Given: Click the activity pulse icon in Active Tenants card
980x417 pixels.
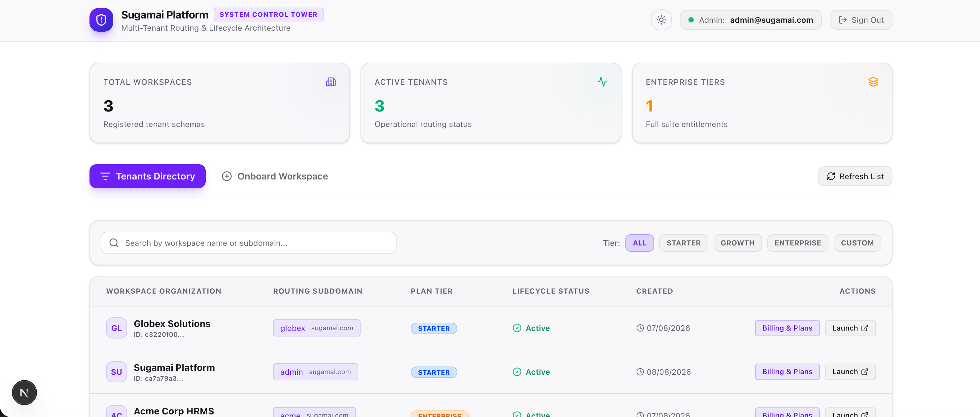Looking at the screenshot, I should [602, 82].
